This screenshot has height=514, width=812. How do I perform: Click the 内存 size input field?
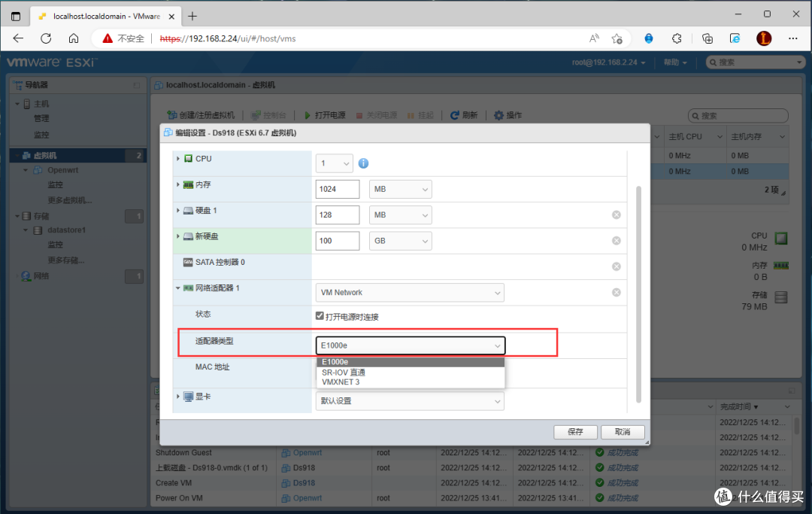(338, 189)
